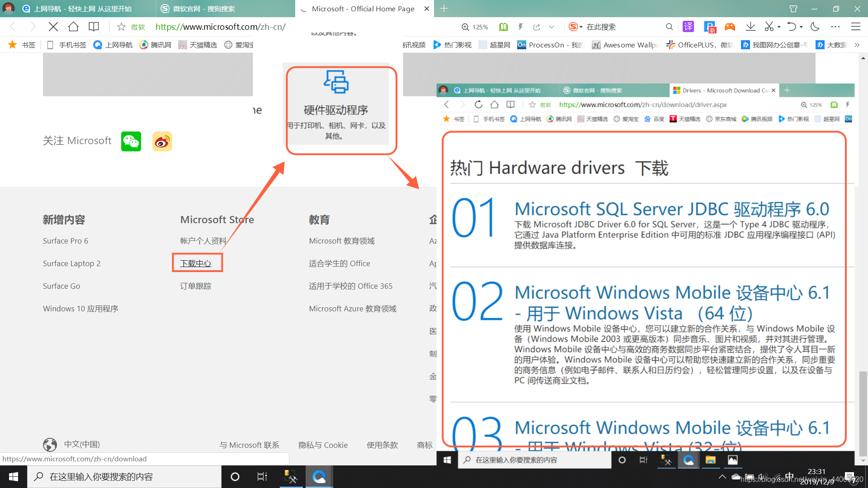Open the 125% zoom control in main browser
The height and width of the screenshot is (488, 868).
475,27
